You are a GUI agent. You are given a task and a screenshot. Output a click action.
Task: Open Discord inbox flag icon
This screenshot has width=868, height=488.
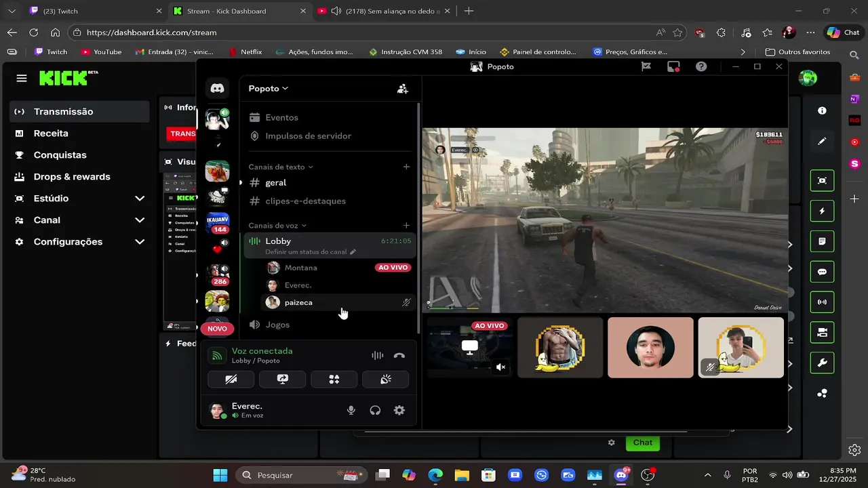646,66
